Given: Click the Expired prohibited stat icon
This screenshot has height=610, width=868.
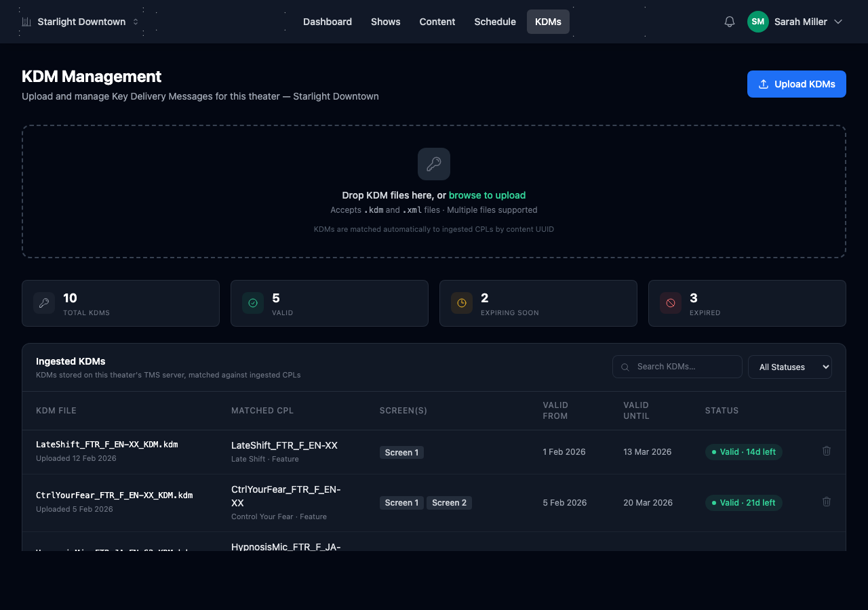Looking at the screenshot, I should pyautogui.click(x=671, y=303).
